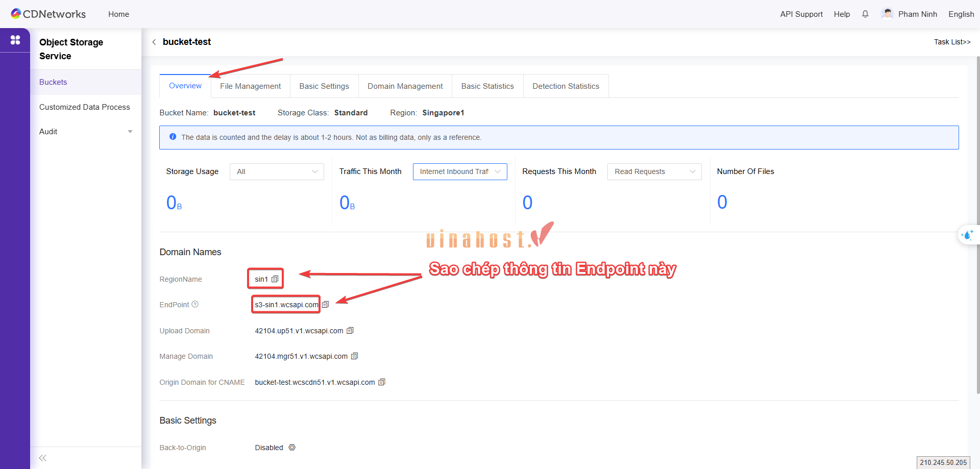
Task: Collapse the sidebar with double chevron
Action: point(43,458)
